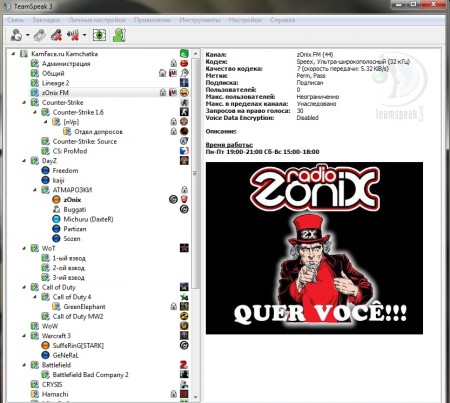Select user Michuru (DaxteR) in the tree
The image size is (450, 403).
88,219
